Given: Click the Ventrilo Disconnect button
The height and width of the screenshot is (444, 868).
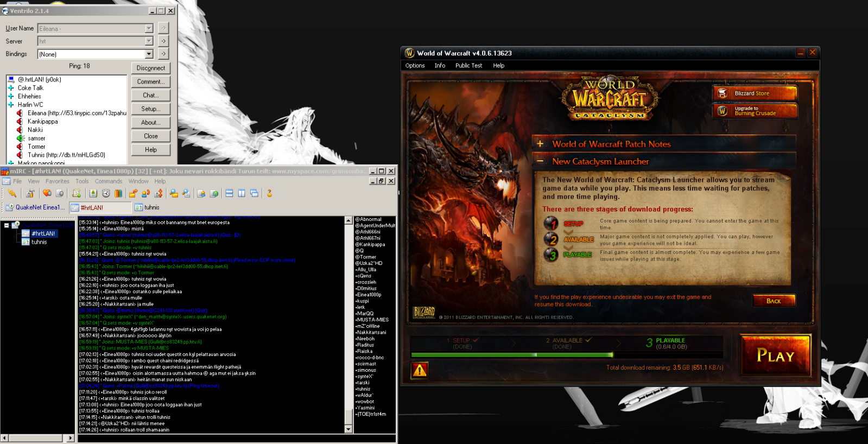Looking at the screenshot, I should [151, 68].
